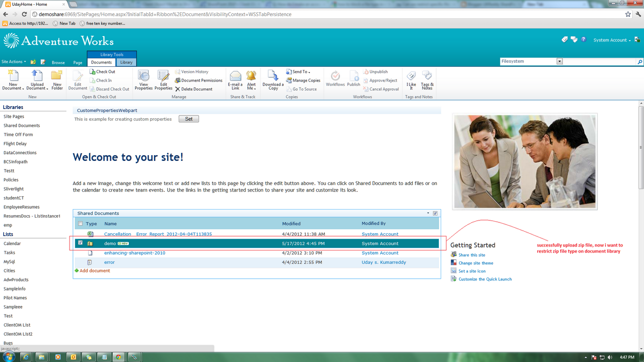Open Customize the Quick Launch link
Image resolution: width=644 pixels, height=362 pixels.
[485, 279]
